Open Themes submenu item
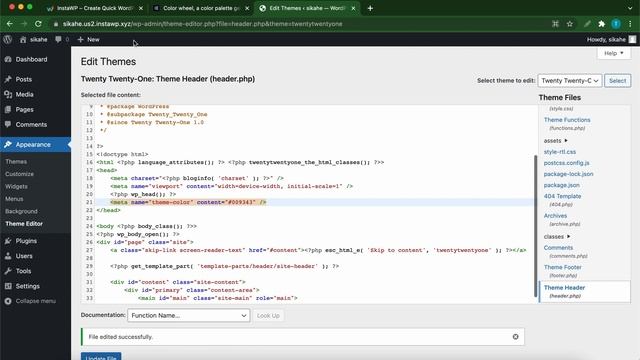This screenshot has width=640, height=360. [x=16, y=162]
